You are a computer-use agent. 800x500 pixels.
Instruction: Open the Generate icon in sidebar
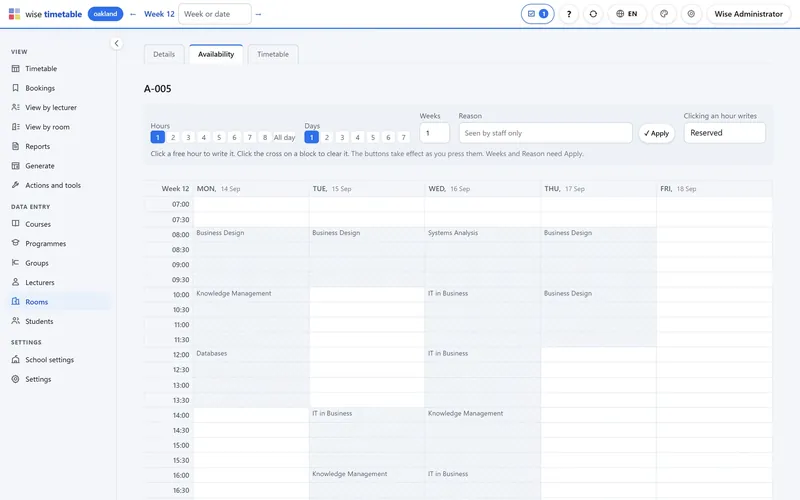[x=16, y=166]
